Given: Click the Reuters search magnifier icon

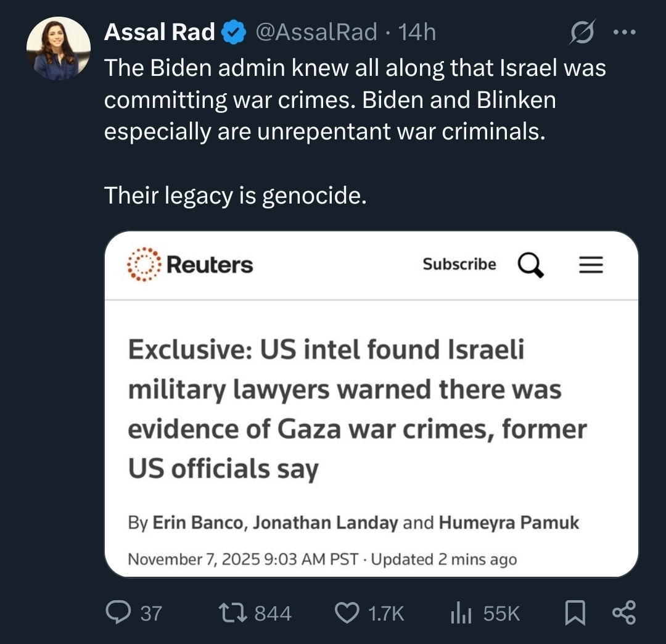Looking at the screenshot, I should point(530,265).
